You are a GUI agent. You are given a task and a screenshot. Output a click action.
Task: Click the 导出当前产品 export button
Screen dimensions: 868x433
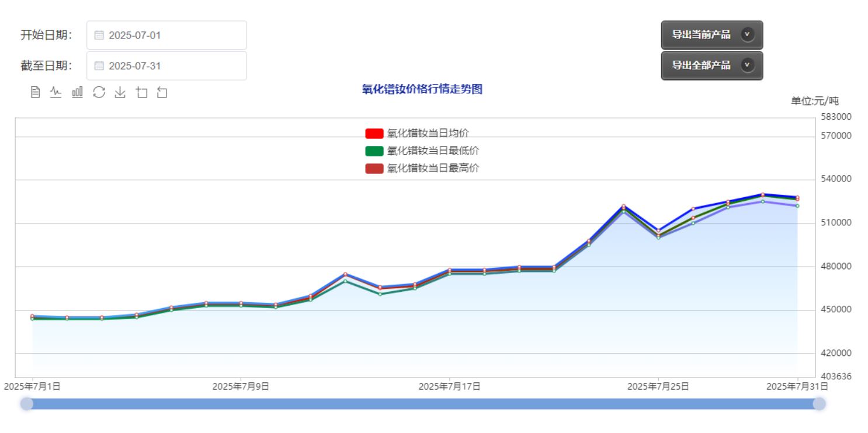(711, 35)
